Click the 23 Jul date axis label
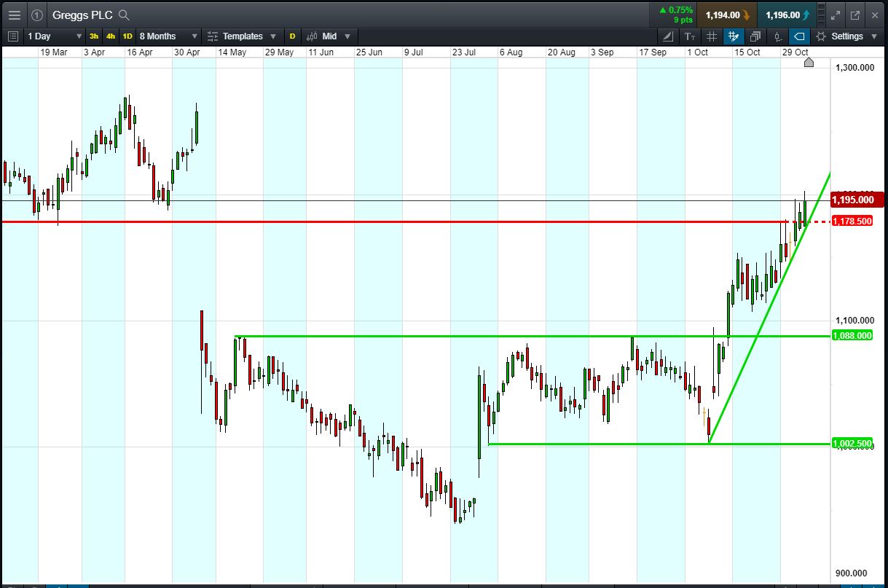This screenshot has height=588, width=888. pyautogui.click(x=464, y=52)
